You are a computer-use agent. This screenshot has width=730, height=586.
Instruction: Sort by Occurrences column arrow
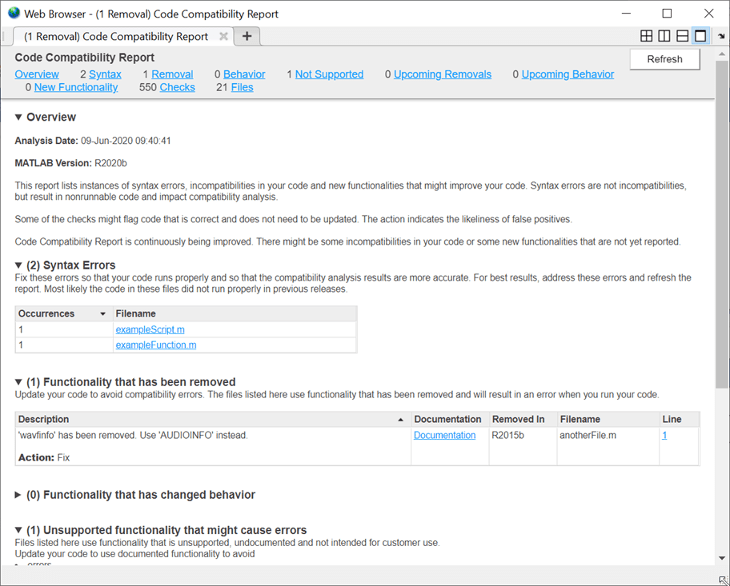point(103,314)
